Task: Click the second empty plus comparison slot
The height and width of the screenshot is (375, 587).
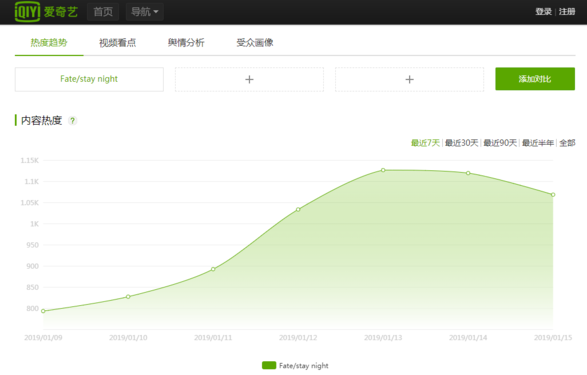Action: [410, 79]
